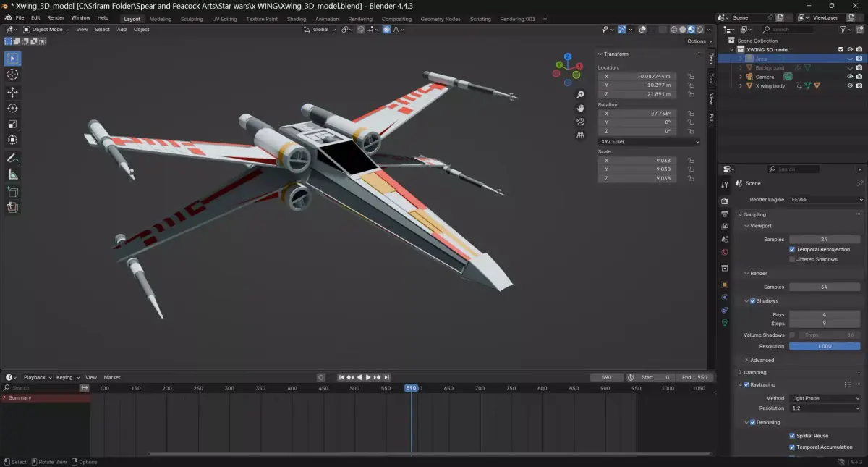This screenshot has height=467, width=868.
Task: Toggle Temporal Accumulation checkbox
Action: point(792,447)
